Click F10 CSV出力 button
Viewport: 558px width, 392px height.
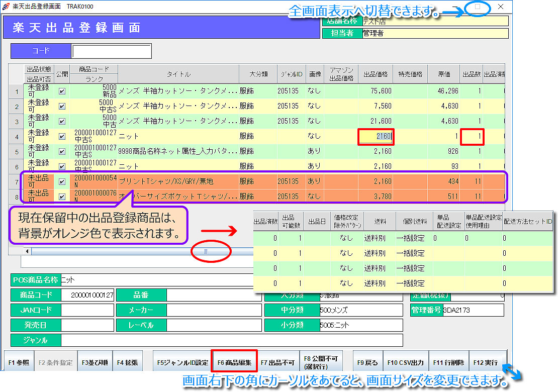click(x=405, y=362)
